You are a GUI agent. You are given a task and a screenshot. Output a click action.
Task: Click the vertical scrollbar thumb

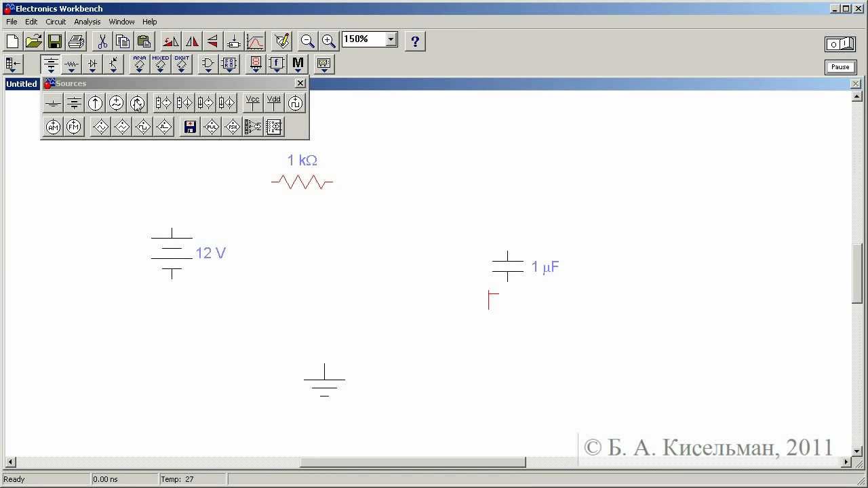857,273
